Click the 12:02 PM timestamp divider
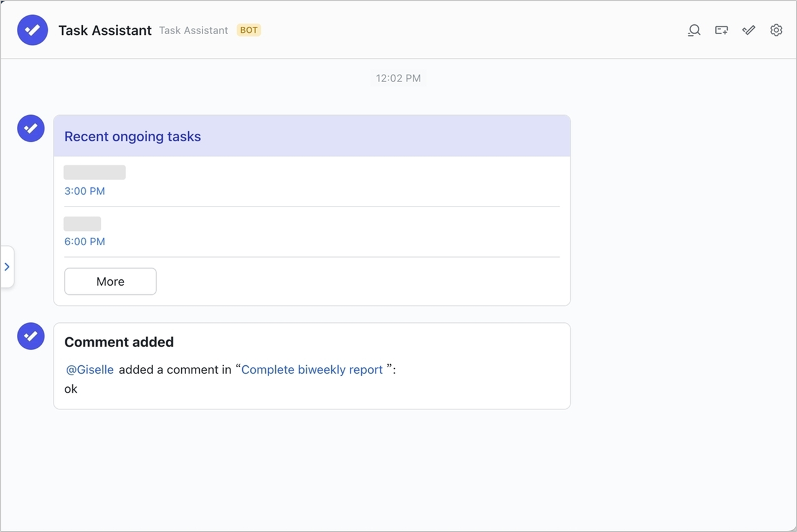This screenshot has height=532, width=797. pyautogui.click(x=397, y=78)
